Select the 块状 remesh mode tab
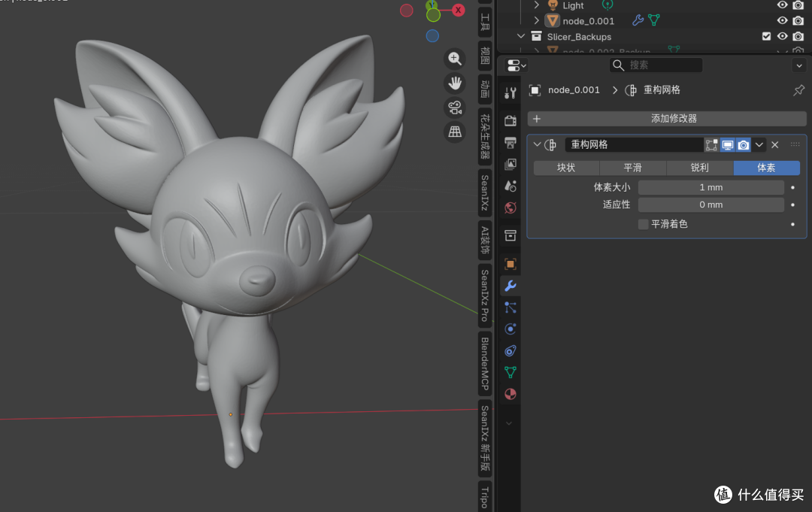 (566, 168)
